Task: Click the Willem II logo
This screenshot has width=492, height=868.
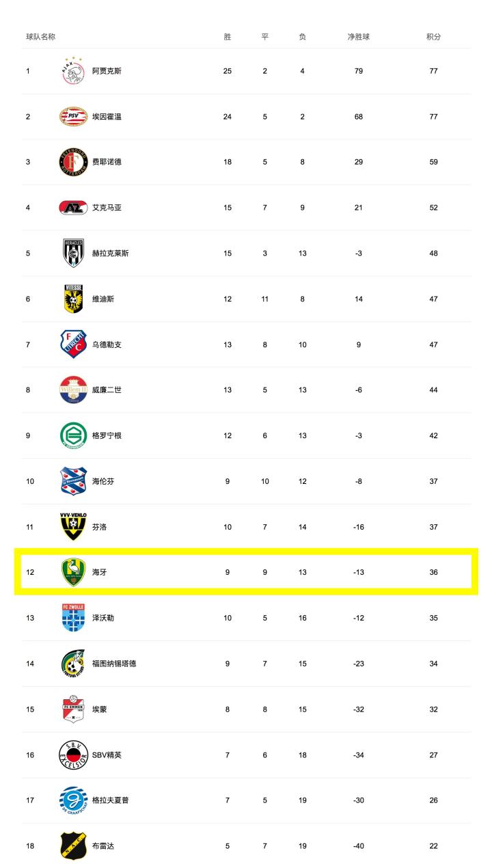Action: pyautogui.click(x=72, y=390)
